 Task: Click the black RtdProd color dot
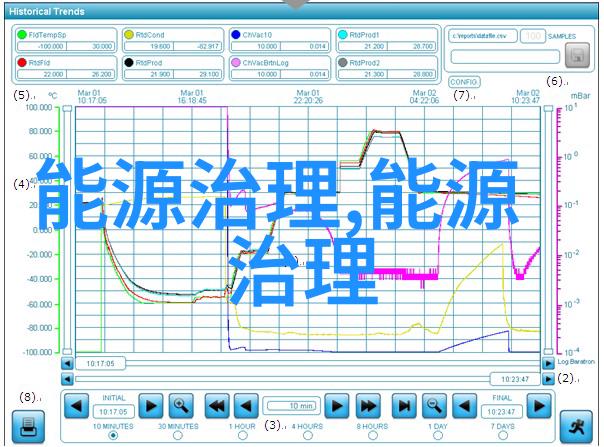tap(129, 62)
